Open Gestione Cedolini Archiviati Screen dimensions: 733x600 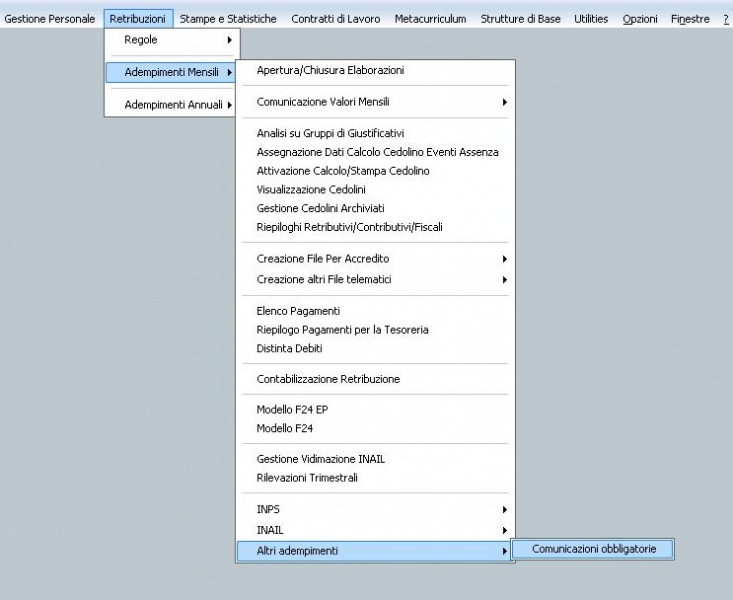pyautogui.click(x=375, y=208)
